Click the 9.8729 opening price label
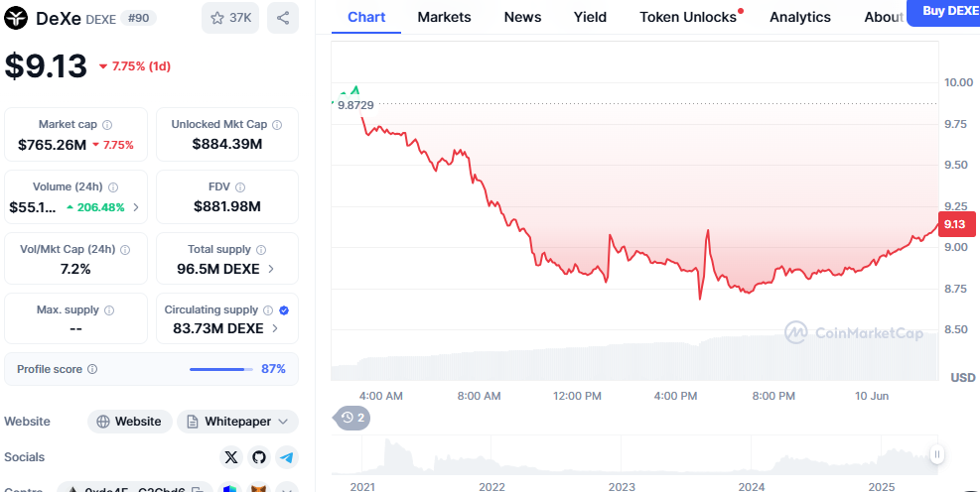This screenshot has width=980, height=492. pos(355,105)
